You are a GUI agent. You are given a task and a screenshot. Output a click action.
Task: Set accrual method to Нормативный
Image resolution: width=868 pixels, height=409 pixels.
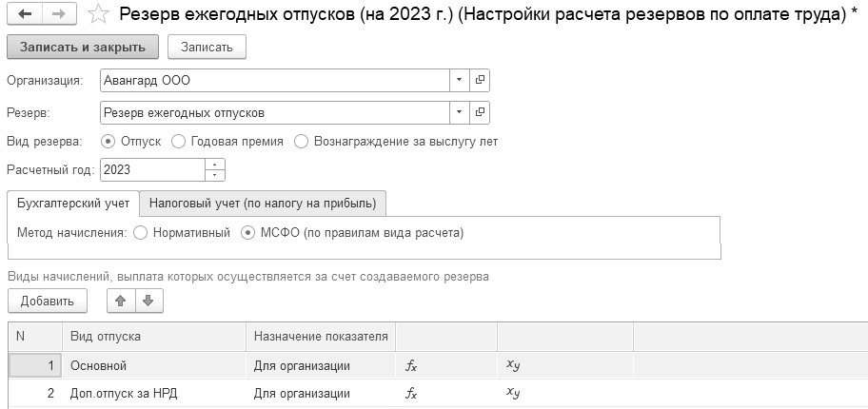[x=141, y=233]
